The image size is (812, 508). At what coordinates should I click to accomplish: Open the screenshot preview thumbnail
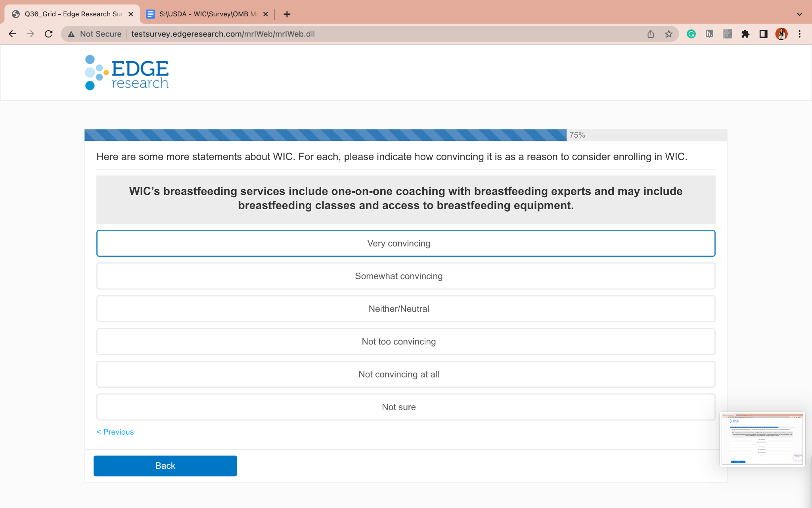point(762,439)
